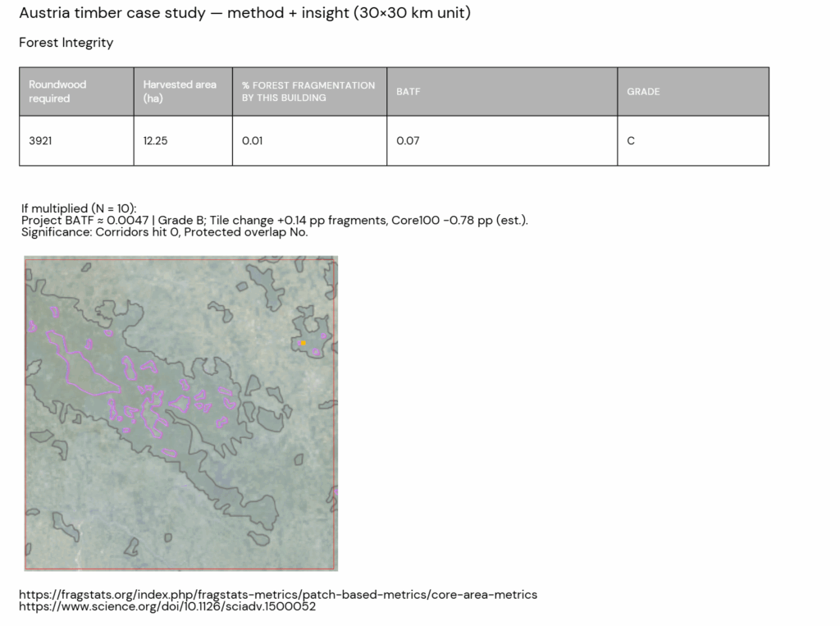Click the 'Significance: Corridors hit 0' line
This screenshot has height=626, width=840.
pos(164,232)
